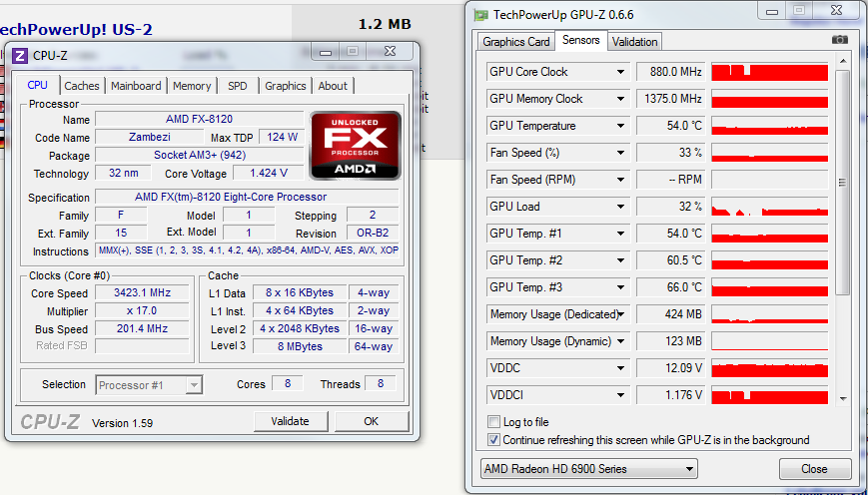
Task: Open the GPU Memory Clock sensor dropdown
Action: tap(620, 99)
